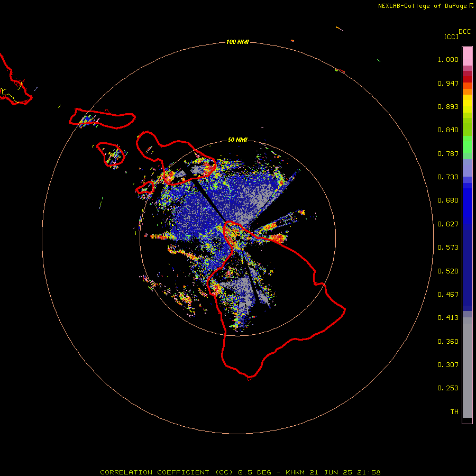Viewport: 476px width, 476px height.
Task: Click the 0.573 scale value
Action: point(448,248)
